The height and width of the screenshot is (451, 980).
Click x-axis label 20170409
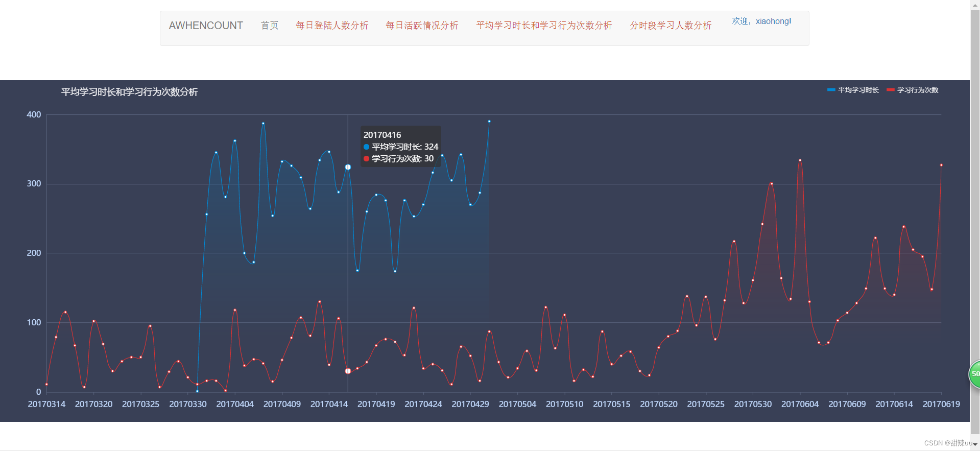click(x=282, y=404)
